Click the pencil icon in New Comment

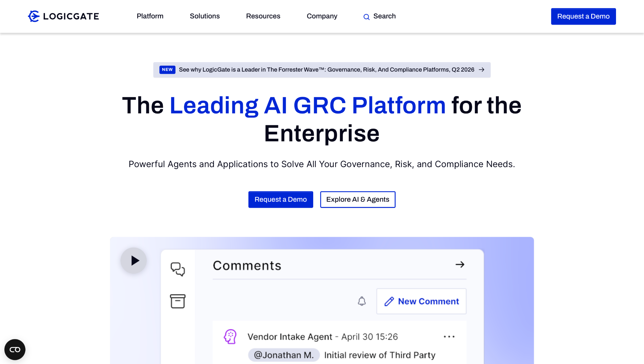389,302
